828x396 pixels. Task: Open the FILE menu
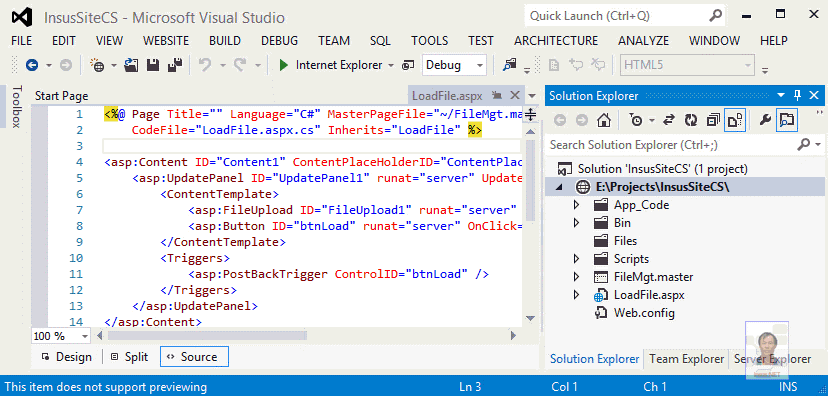pos(22,41)
